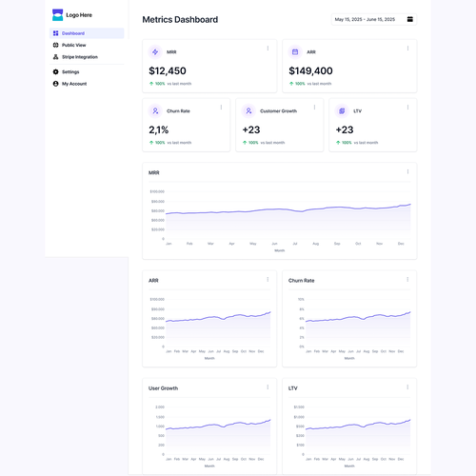Open options menu on MRR chart
Image resolution: width=476 pixels, height=476 pixels.
click(x=407, y=171)
